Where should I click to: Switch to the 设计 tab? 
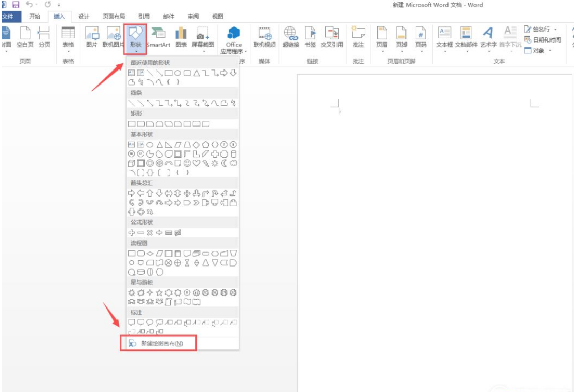pyautogui.click(x=84, y=17)
